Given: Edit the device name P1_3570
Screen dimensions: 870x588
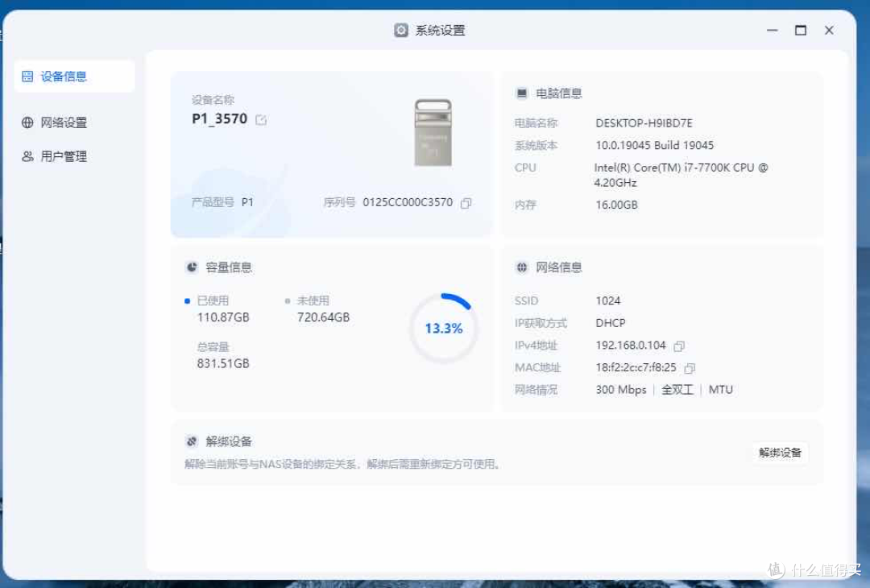Looking at the screenshot, I should tap(261, 119).
